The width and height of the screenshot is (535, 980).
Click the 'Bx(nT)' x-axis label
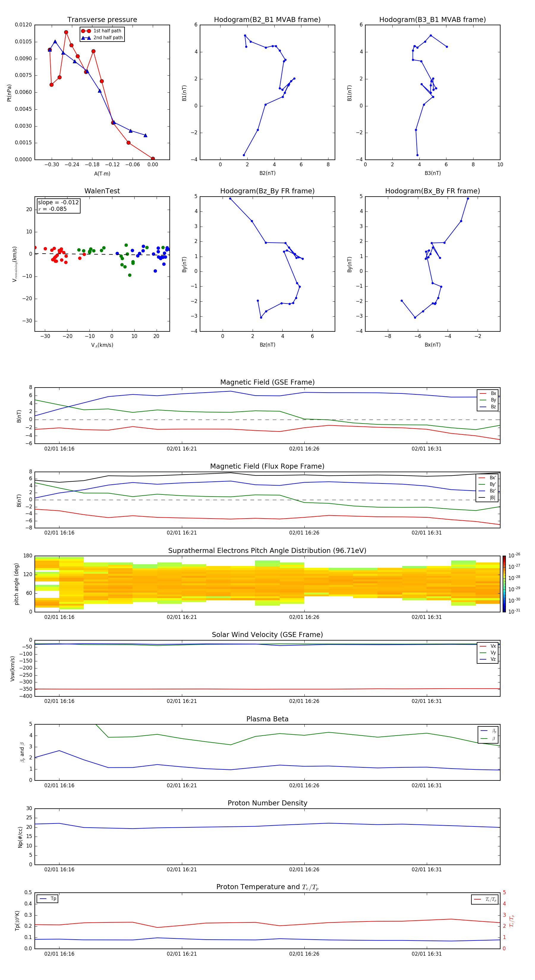coord(432,345)
